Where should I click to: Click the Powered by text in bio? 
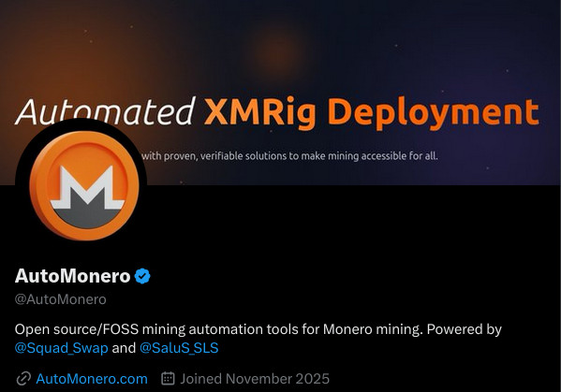[464, 329]
